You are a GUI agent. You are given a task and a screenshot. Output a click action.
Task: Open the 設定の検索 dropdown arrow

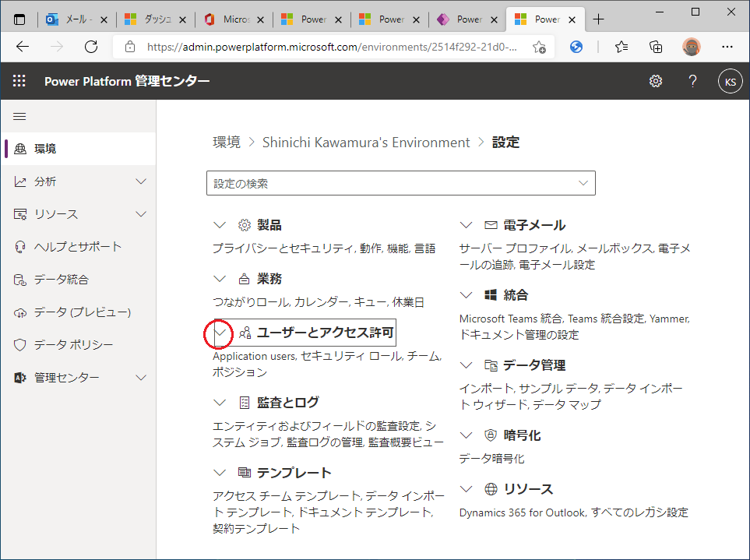coord(583,183)
